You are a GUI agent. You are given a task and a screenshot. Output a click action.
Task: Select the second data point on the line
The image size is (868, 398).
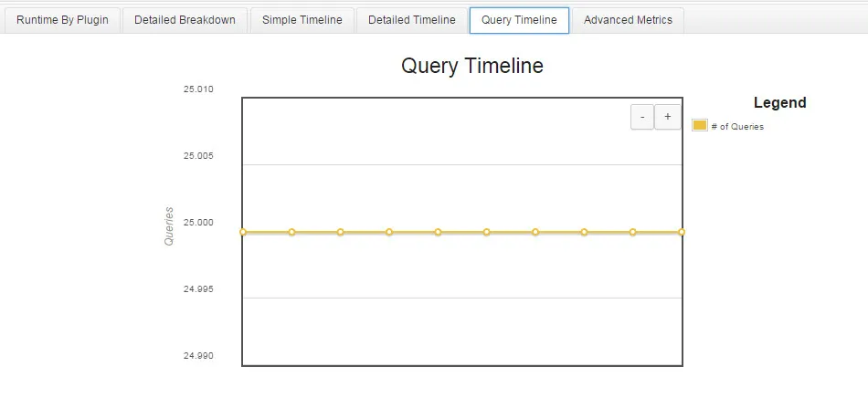291,232
